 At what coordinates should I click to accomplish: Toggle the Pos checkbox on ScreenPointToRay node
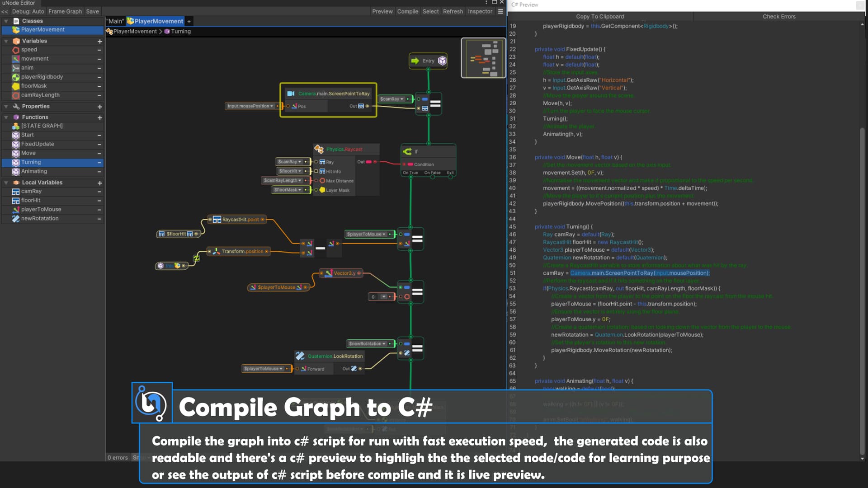point(288,106)
